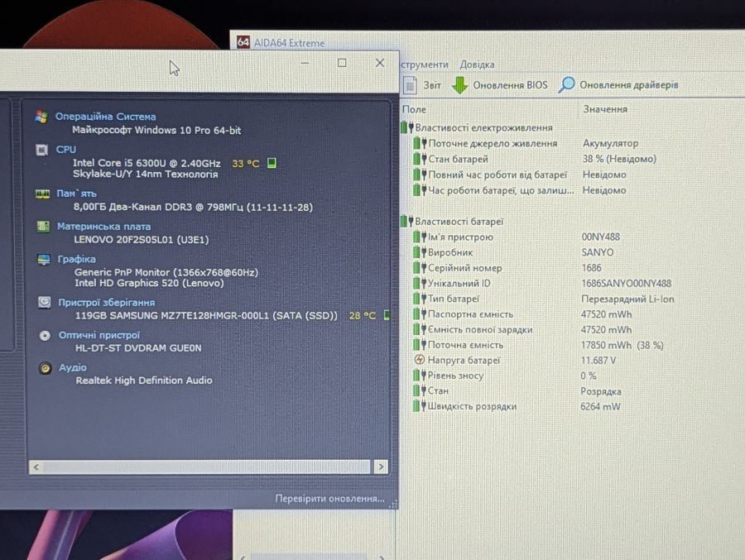745x560 pixels.
Task: Click battery icon beside Тип батареї
Action: tap(419, 299)
